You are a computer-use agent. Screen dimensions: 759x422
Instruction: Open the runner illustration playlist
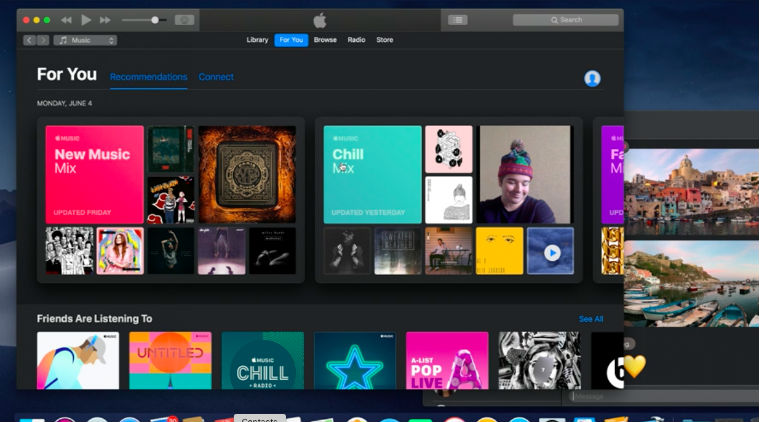(78, 360)
